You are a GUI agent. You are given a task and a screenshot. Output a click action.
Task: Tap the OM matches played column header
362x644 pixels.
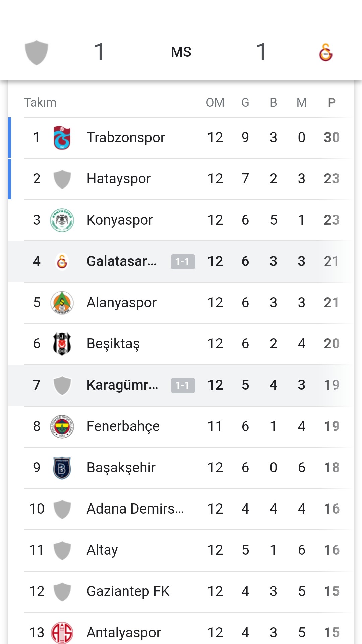coord(215,102)
